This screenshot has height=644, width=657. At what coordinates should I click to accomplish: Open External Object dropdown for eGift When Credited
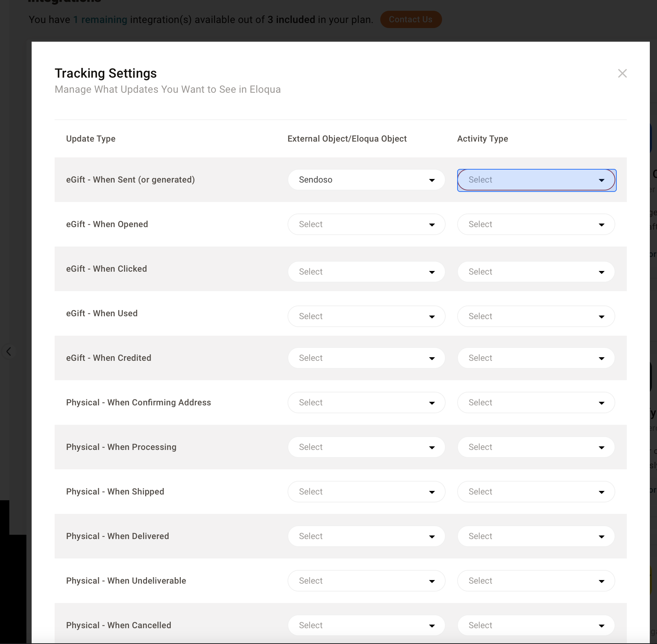point(366,358)
